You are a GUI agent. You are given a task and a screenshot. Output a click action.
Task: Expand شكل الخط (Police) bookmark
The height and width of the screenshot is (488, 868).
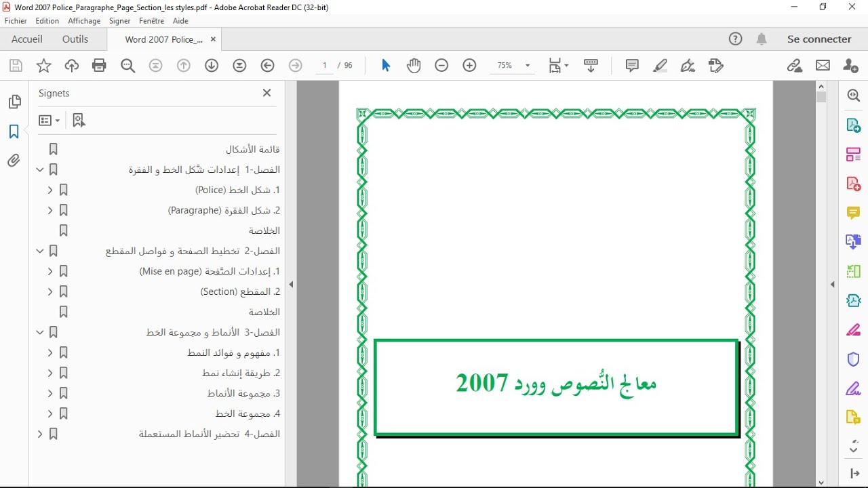50,190
